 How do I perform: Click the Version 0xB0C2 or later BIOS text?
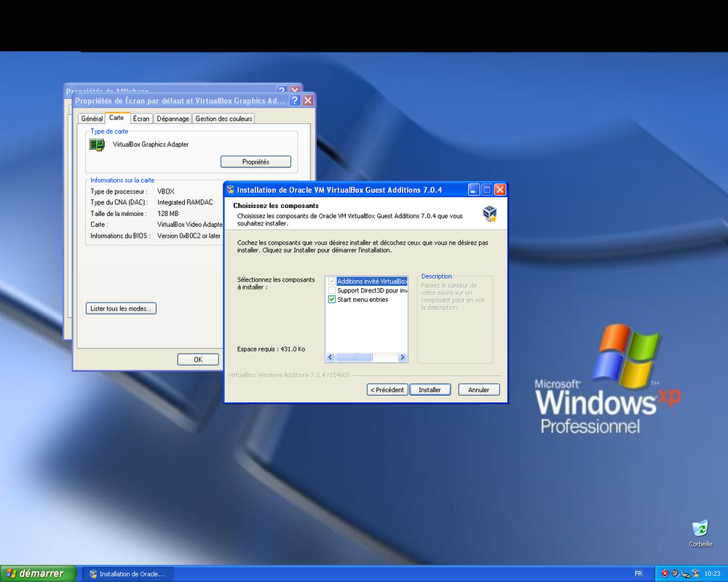189,236
